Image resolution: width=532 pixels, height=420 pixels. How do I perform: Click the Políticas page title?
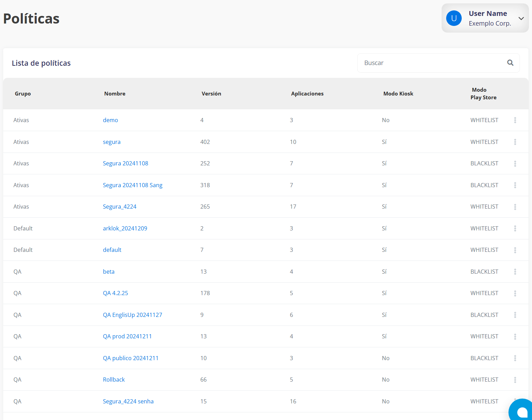coord(31,19)
